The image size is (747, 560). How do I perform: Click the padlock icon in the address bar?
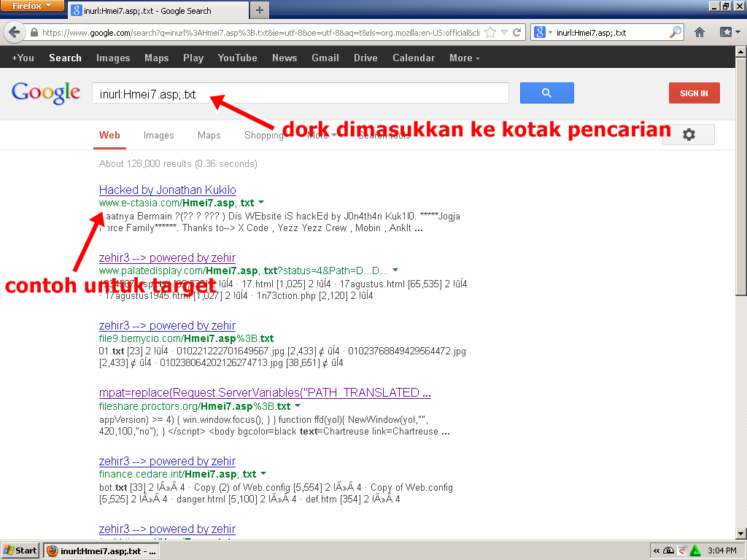36,33
